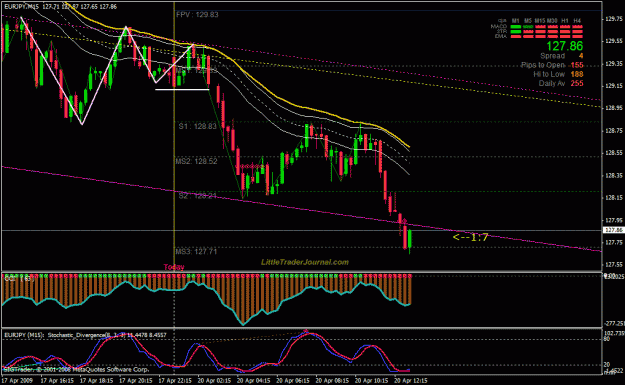Click the 188 hi to low value
Screen dimensions: 625x385
point(577,74)
